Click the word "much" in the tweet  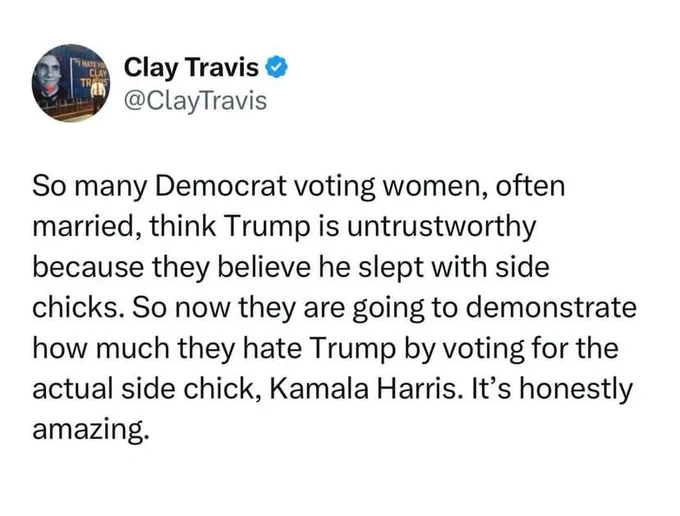pyautogui.click(x=133, y=348)
